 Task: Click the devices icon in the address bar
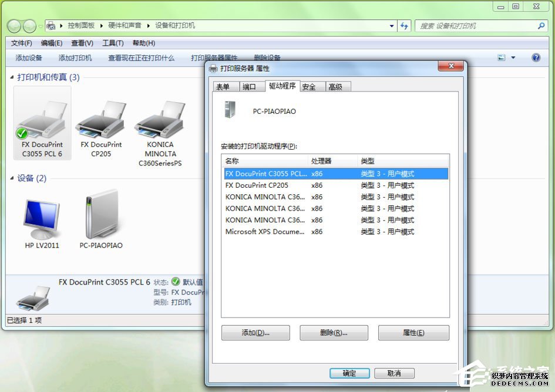(x=51, y=25)
